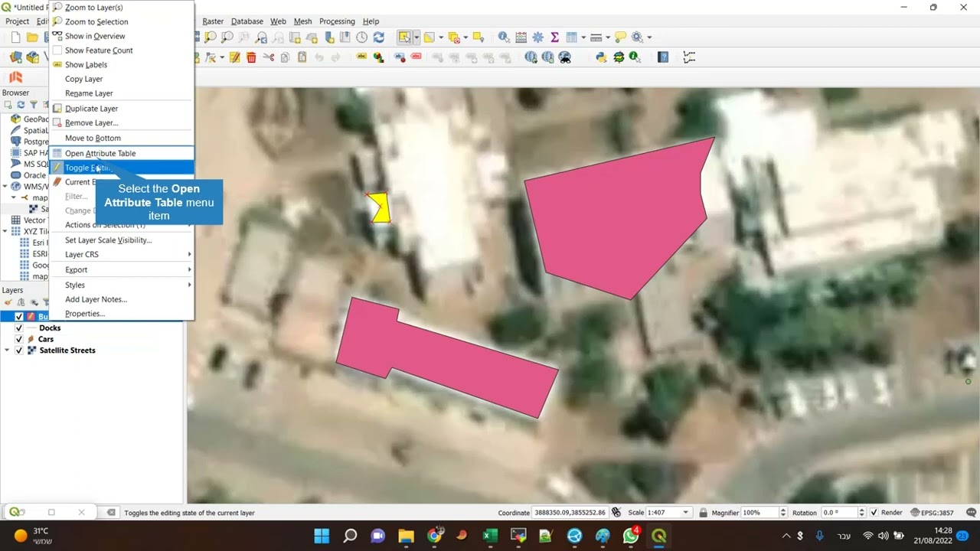The width and height of the screenshot is (980, 551).
Task: Toggle the Show Feature Count checkbox
Action: [x=57, y=51]
